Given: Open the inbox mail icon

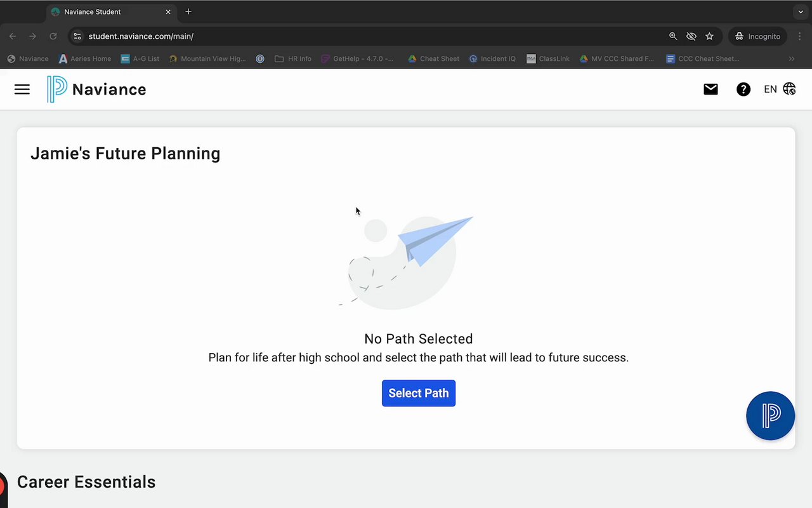Looking at the screenshot, I should coord(710,90).
